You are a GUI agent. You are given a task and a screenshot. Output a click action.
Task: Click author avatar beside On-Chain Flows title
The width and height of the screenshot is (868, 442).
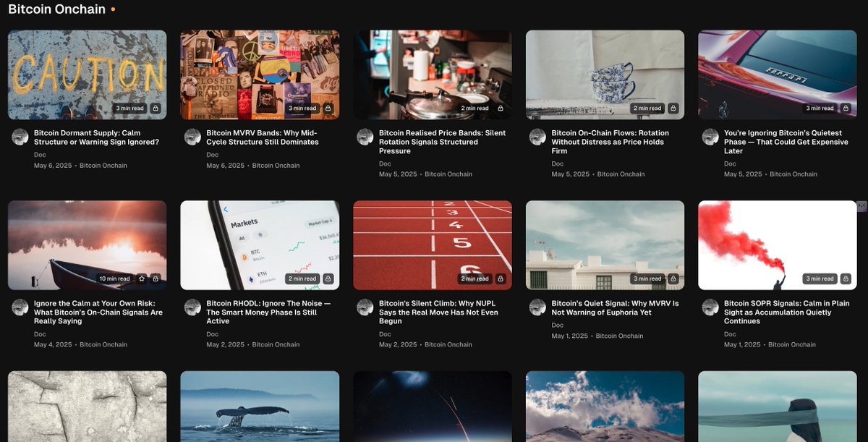(537, 137)
